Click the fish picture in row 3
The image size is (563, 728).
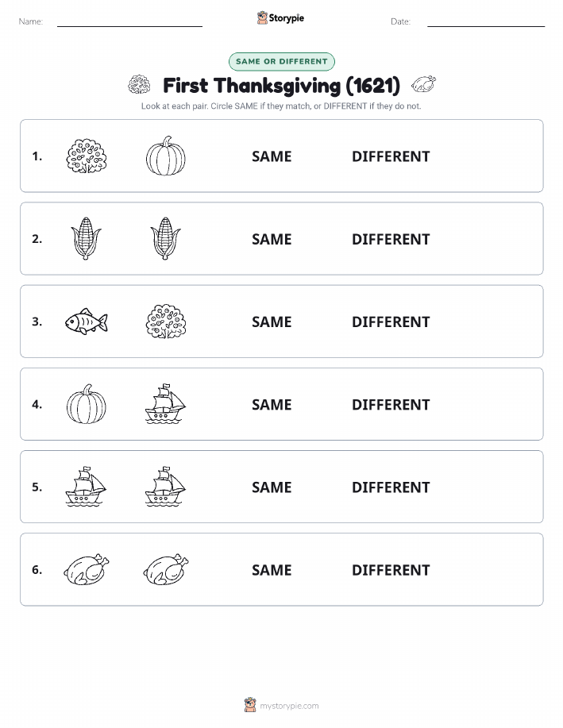(x=87, y=322)
